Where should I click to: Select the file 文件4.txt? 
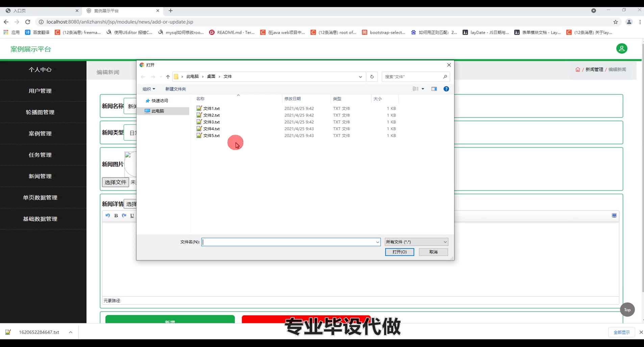pos(211,129)
